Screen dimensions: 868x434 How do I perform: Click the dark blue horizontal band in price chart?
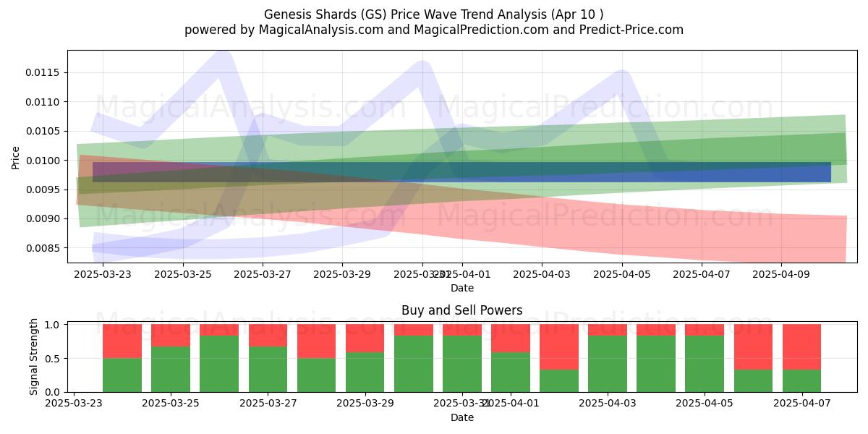click(461, 172)
